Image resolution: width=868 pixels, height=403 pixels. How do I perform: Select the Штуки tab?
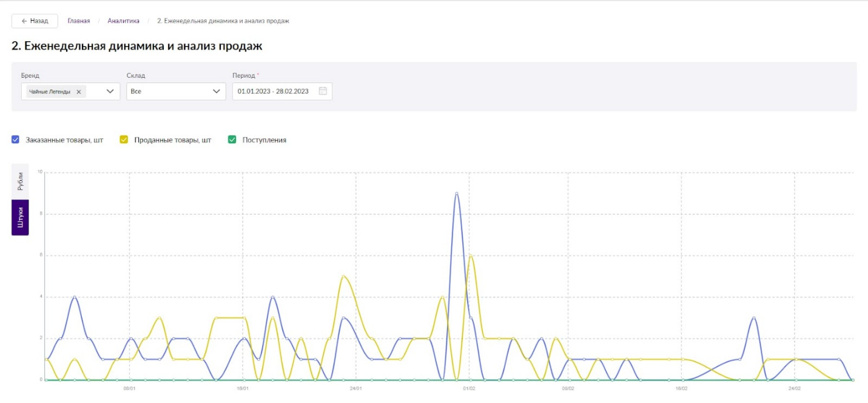tap(20, 217)
